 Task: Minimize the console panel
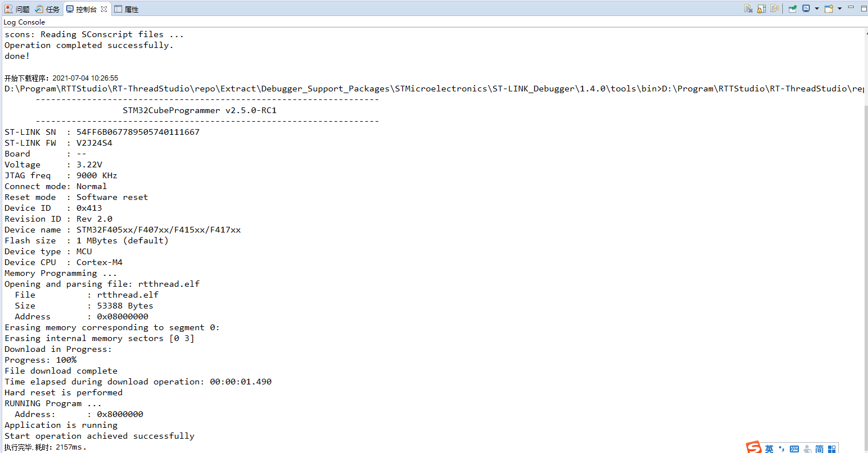851,7
